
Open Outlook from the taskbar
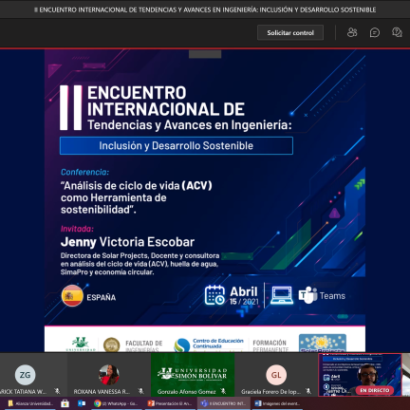[81, 403]
